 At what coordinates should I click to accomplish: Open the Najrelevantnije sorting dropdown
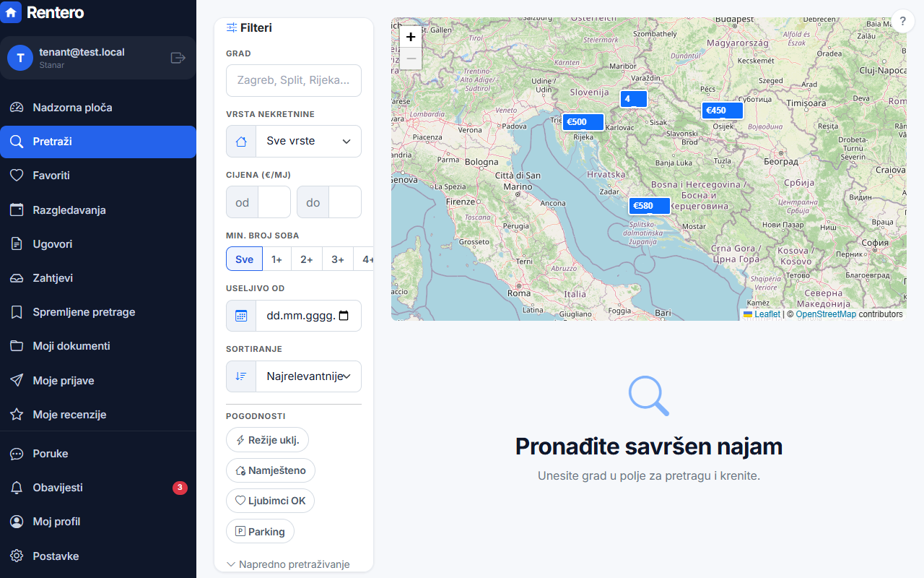308,376
